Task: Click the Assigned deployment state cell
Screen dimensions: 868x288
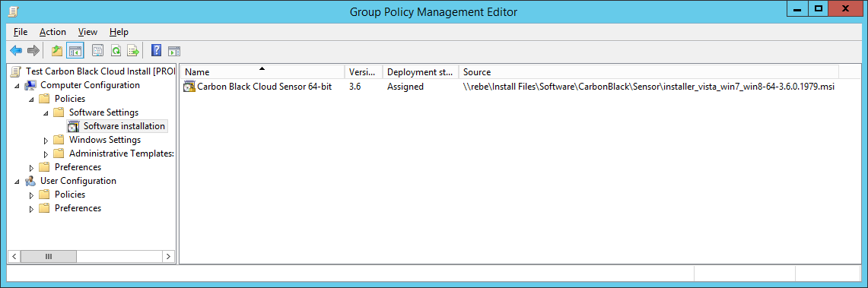Action: point(405,87)
